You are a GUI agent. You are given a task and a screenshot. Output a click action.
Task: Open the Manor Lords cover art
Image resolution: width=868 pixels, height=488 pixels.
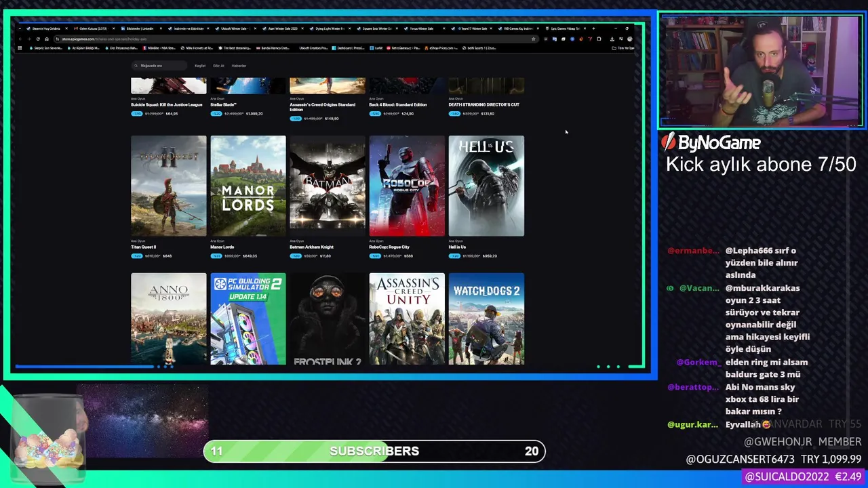[248, 186]
